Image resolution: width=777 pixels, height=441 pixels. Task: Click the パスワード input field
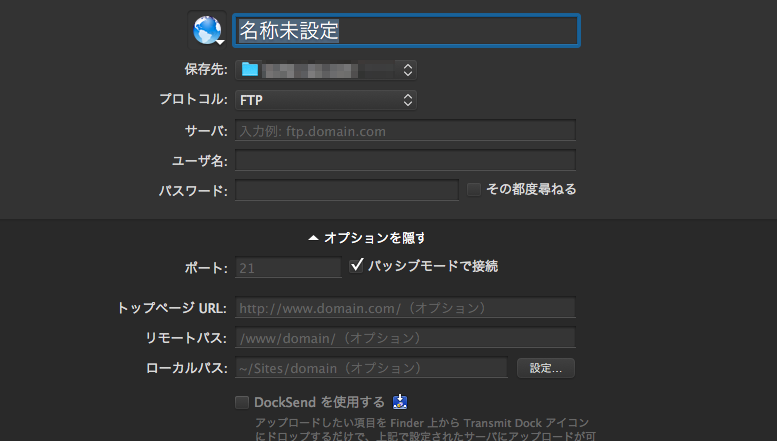(347, 190)
